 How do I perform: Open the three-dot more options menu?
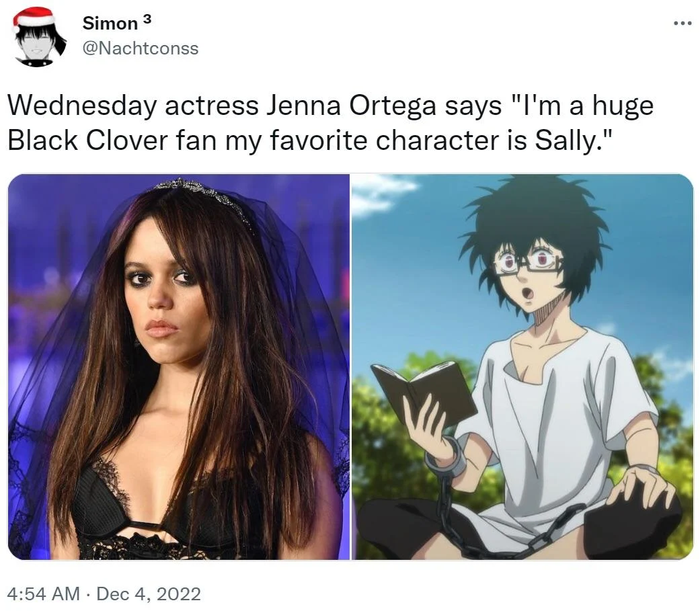(x=682, y=24)
